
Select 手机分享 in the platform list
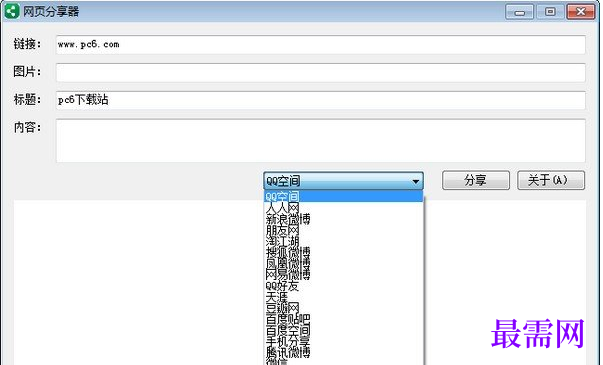pyautogui.click(x=343, y=342)
